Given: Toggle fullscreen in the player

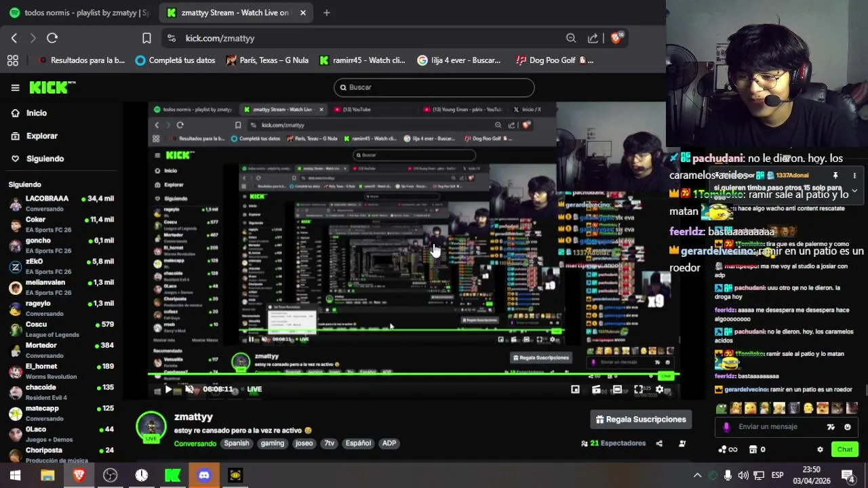Looking at the screenshot, I should 638,390.
